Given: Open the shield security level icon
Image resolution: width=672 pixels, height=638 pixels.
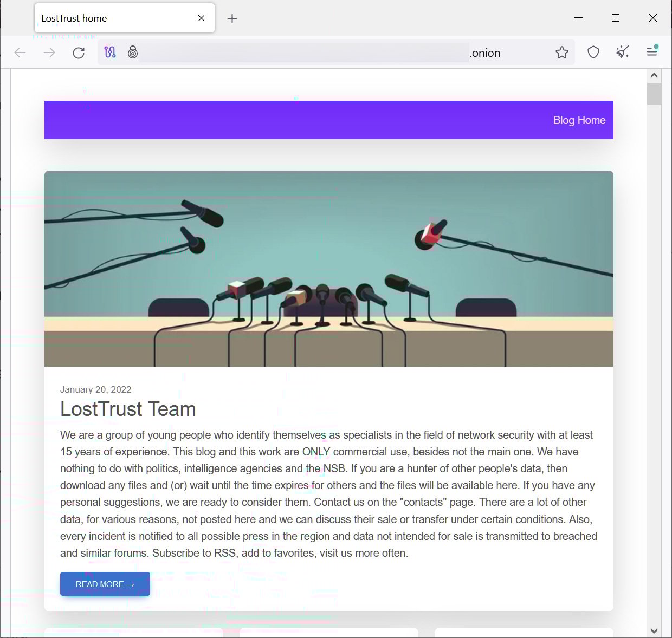Looking at the screenshot, I should click(x=593, y=53).
